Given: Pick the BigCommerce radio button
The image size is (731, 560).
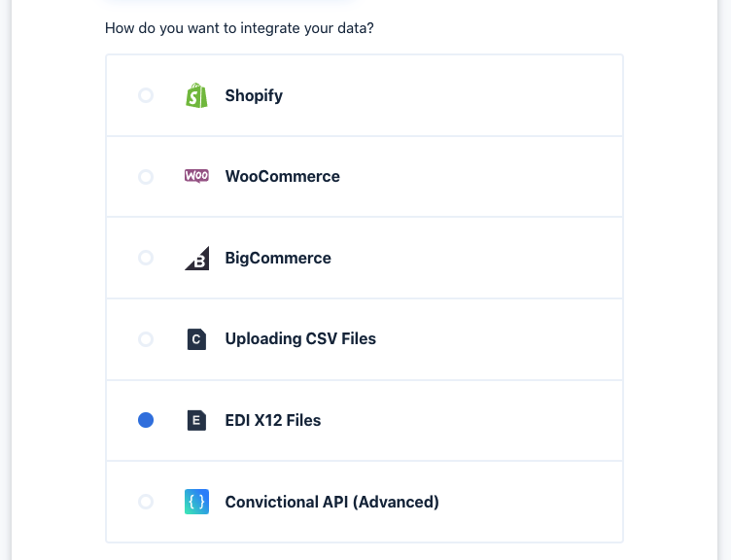Looking at the screenshot, I should 146,258.
